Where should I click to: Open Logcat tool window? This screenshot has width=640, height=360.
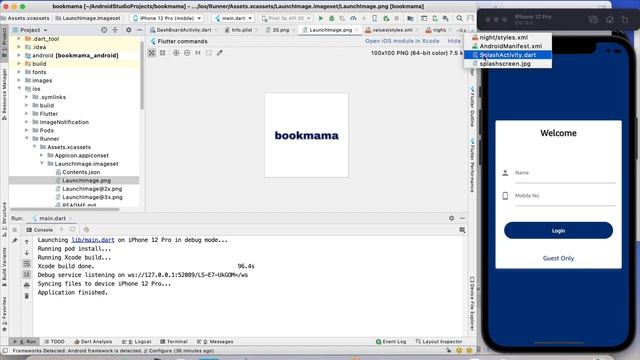136,342
